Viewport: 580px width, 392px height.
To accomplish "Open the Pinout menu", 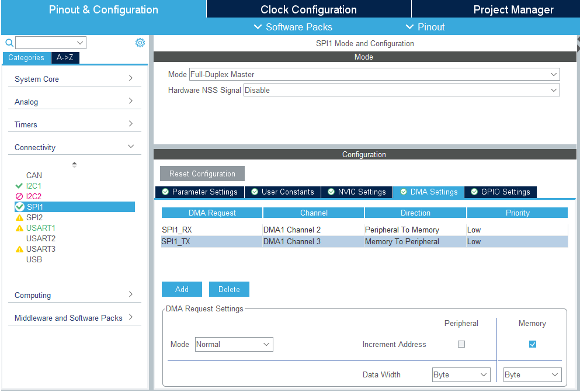I will [x=425, y=27].
